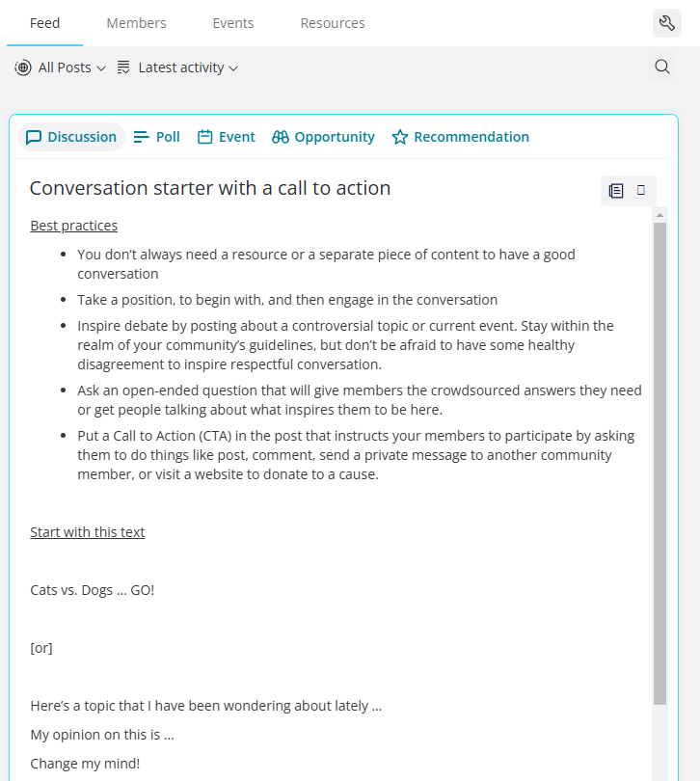This screenshot has height=781, width=700.
Task: Expand the All Posts filter dropdown
Action: [x=61, y=67]
